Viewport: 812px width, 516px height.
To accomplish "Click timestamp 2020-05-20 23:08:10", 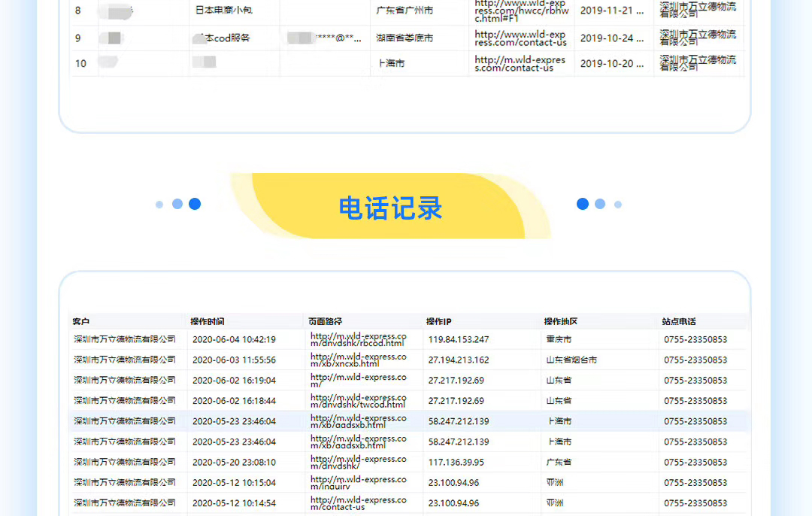I will point(234,462).
